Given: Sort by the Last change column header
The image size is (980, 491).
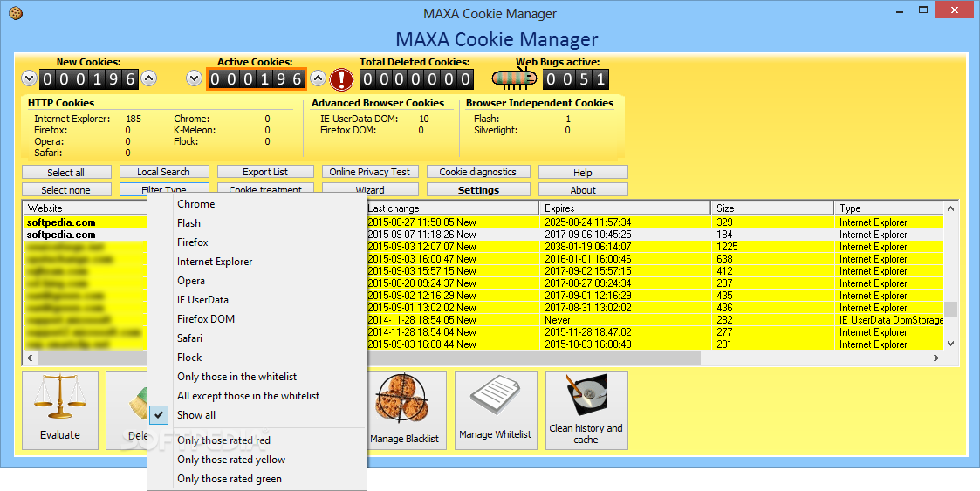Looking at the screenshot, I should (x=453, y=208).
